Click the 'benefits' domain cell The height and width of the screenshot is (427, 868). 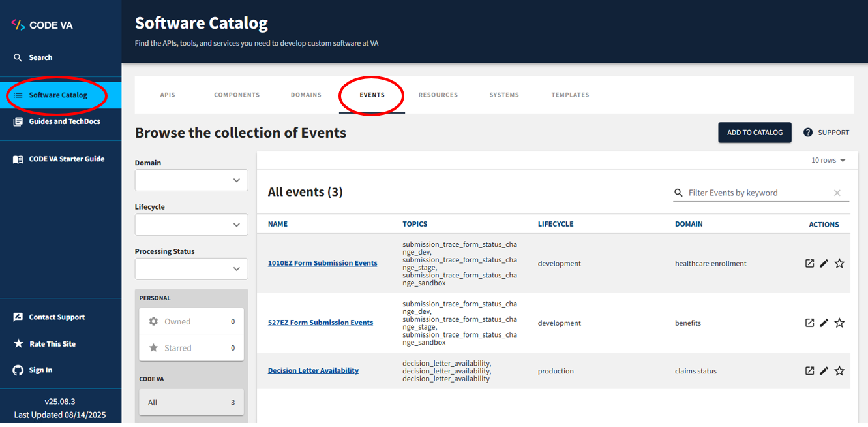(x=688, y=323)
